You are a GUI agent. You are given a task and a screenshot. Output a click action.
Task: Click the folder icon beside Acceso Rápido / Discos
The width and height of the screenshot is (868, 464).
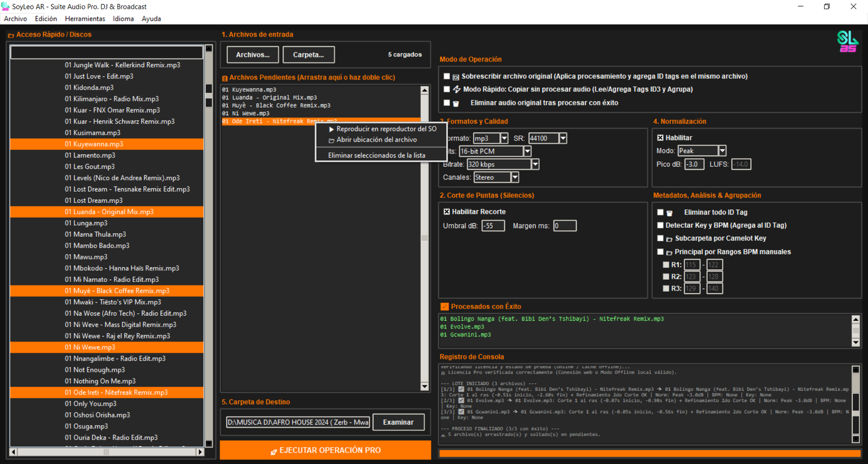coord(11,35)
